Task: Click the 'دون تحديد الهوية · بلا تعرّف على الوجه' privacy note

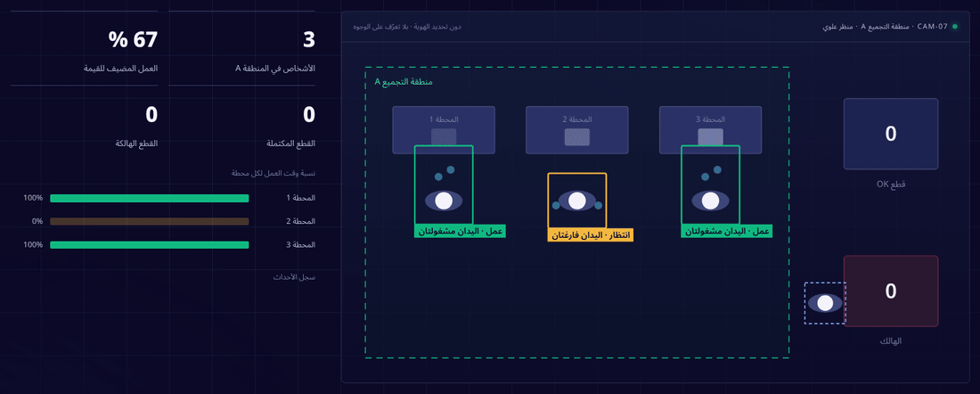Action: coord(407,27)
